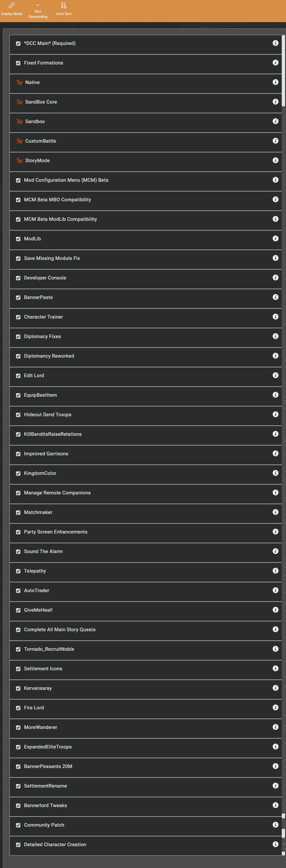Uncheck the Improved Garrisons mod
Screen dimensions: 286x868
[18, 454]
